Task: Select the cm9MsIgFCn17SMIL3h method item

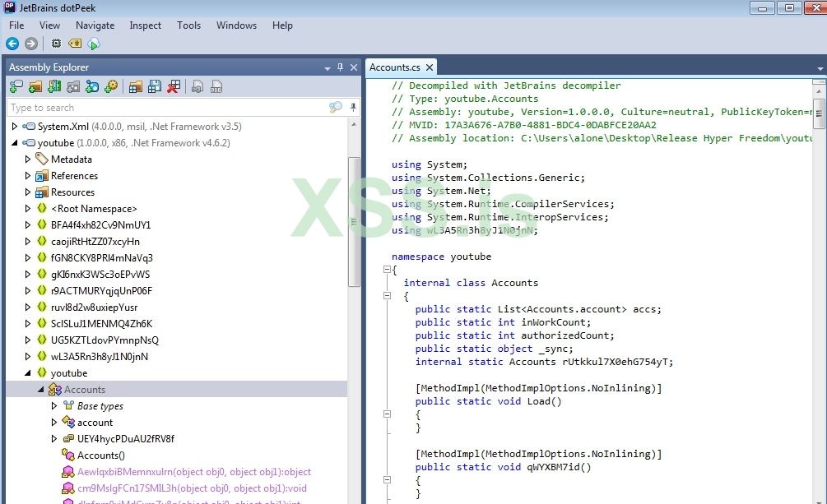Action: point(192,488)
